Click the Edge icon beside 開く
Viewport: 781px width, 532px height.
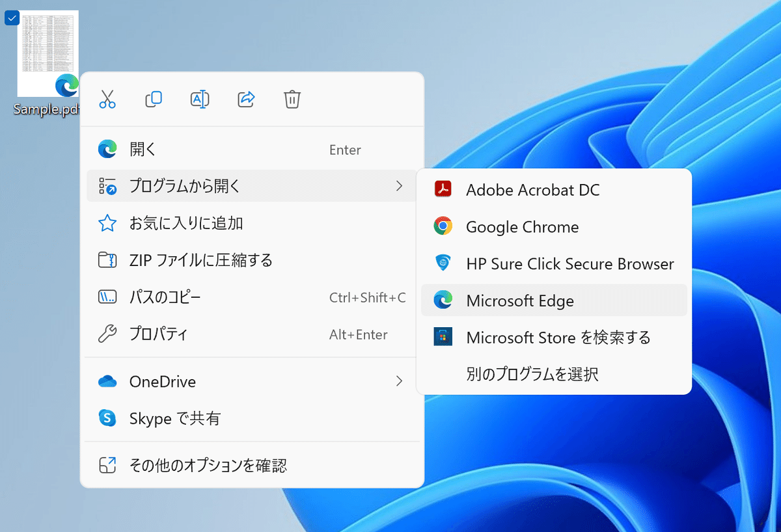point(107,150)
